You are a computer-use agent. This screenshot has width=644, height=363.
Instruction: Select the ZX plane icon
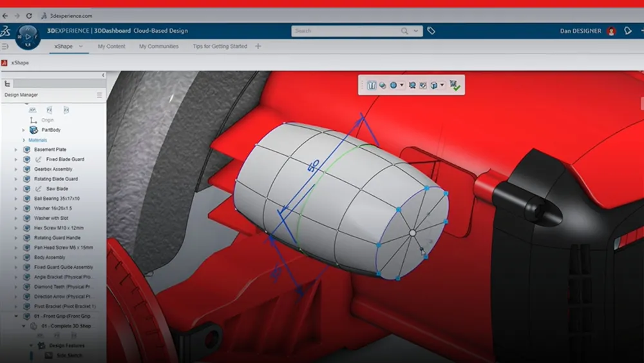(x=66, y=110)
